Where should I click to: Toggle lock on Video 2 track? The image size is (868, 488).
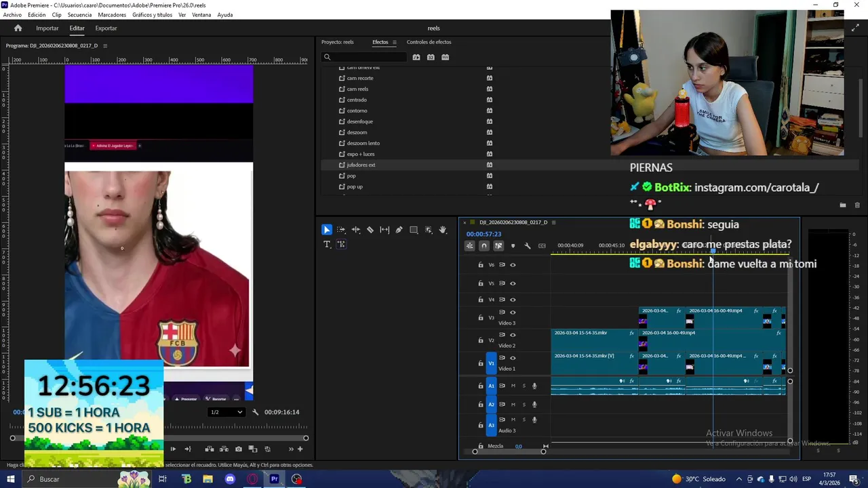tap(481, 340)
